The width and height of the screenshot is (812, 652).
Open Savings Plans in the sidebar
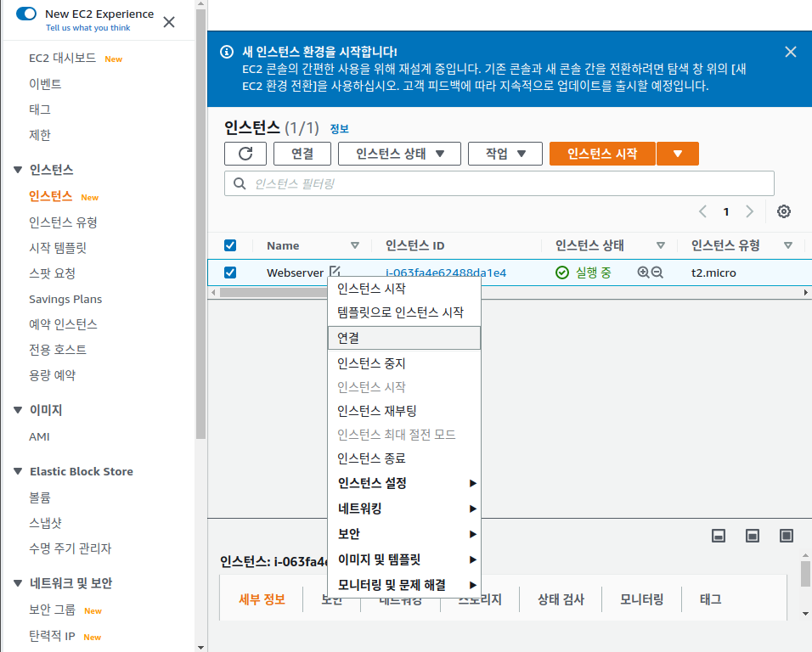coord(65,299)
